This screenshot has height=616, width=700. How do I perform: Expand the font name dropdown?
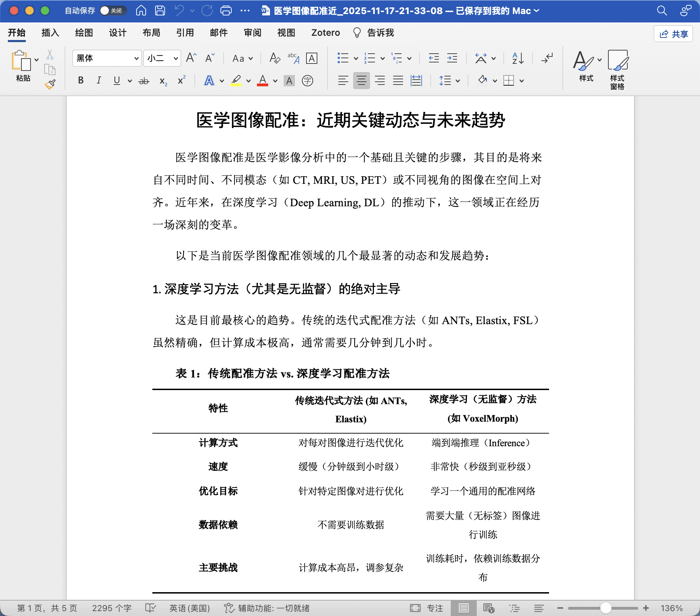(x=136, y=59)
